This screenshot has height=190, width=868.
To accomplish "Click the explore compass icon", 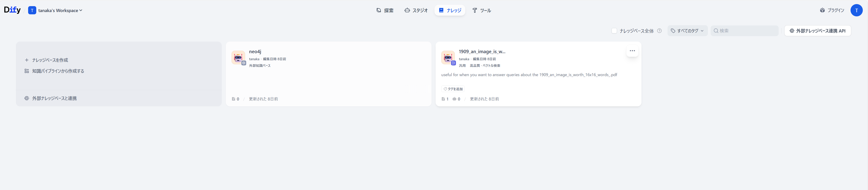I will tap(379, 10).
